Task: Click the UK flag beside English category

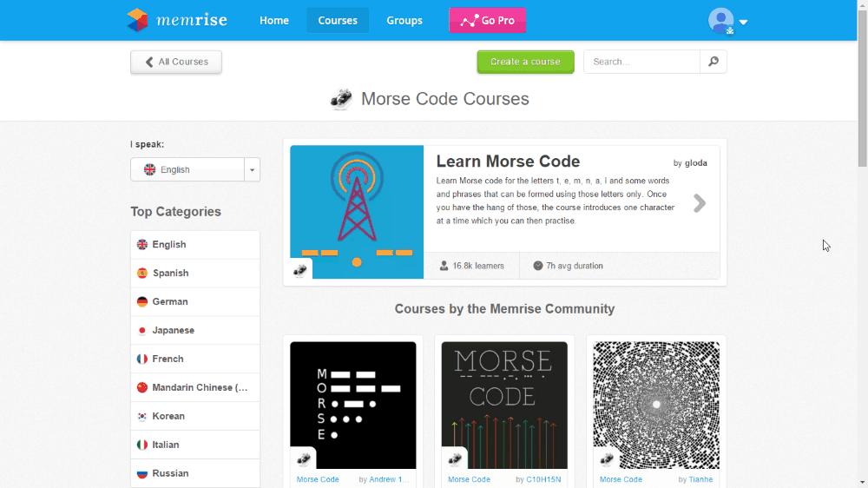Action: (x=142, y=244)
